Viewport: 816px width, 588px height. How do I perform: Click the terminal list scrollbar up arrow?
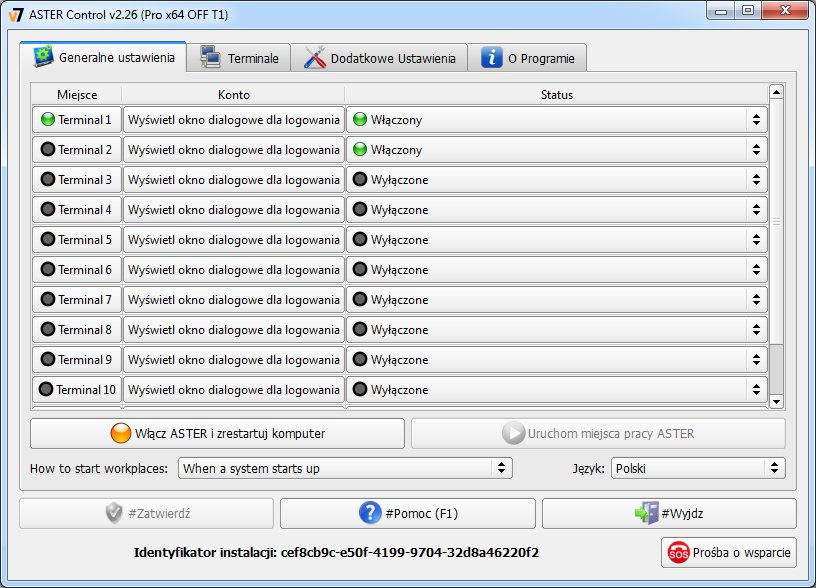point(776,92)
